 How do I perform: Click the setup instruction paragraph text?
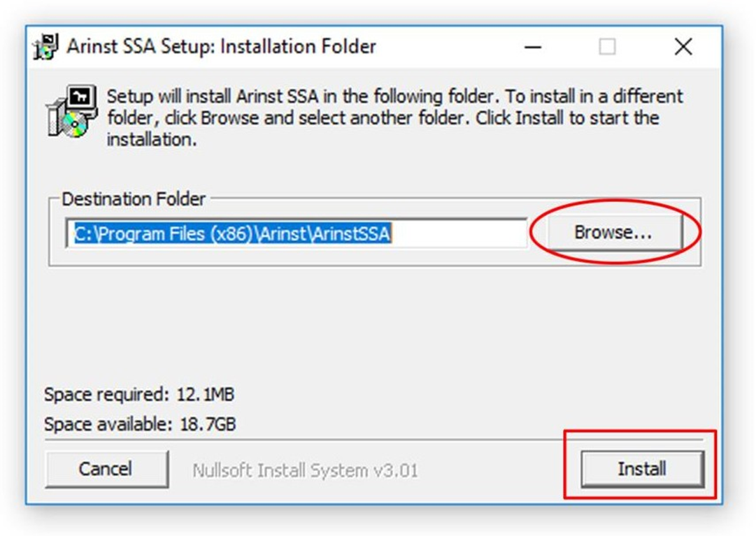[x=392, y=117]
